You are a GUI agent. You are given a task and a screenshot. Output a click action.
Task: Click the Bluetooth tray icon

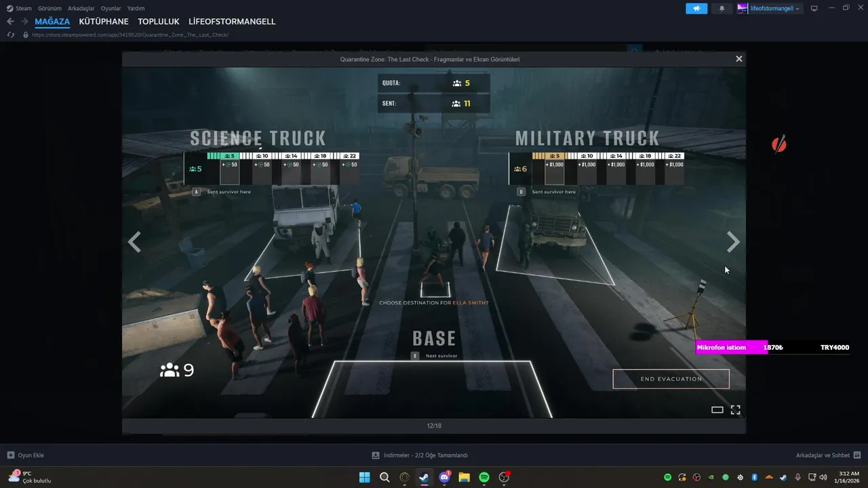pos(754,477)
